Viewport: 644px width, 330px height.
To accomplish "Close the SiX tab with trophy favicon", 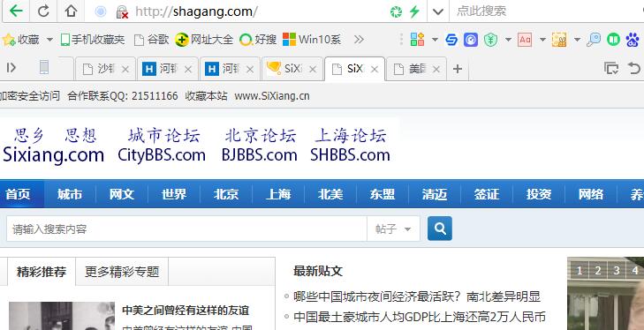I will 313,70.
